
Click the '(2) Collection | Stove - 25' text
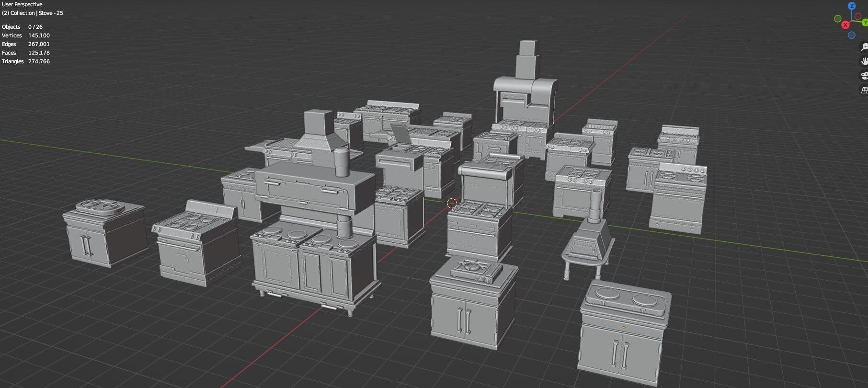[x=33, y=13]
